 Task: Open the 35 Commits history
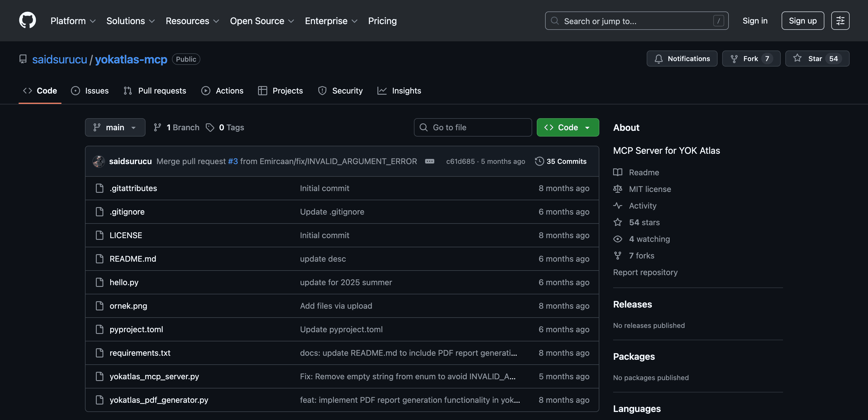561,161
